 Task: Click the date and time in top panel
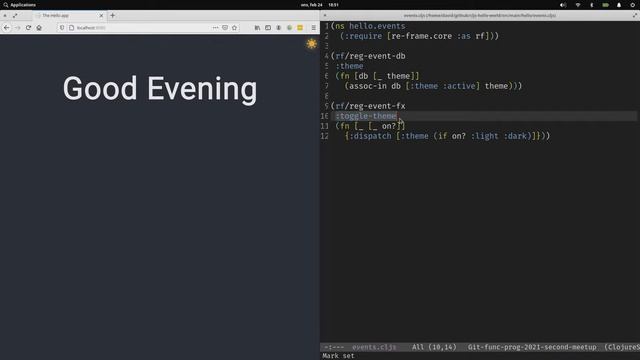click(320, 5)
